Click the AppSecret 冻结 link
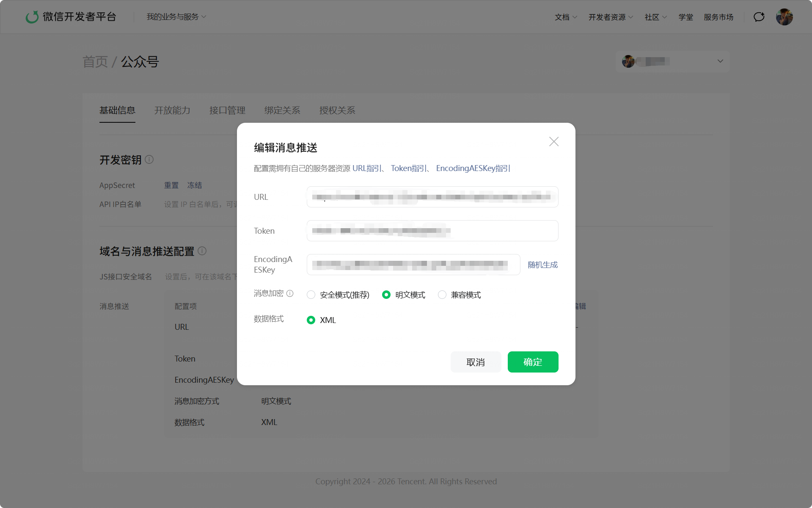This screenshot has width=812, height=508. pos(195,185)
